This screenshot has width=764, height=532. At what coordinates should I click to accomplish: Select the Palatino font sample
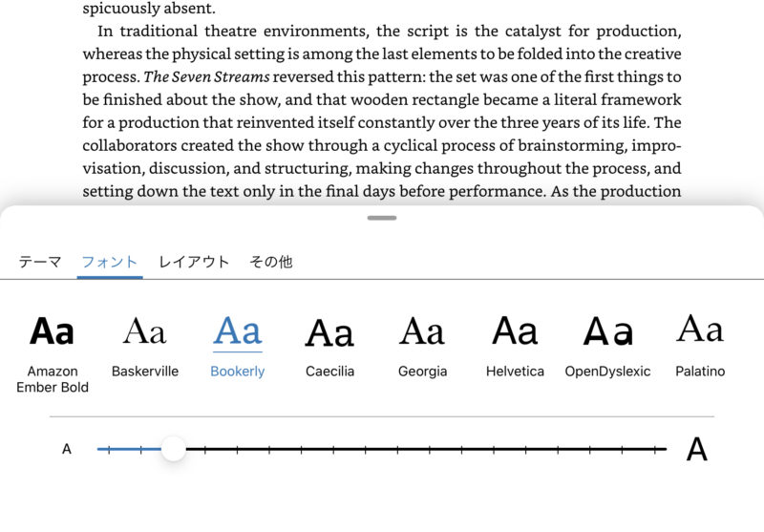click(x=700, y=347)
